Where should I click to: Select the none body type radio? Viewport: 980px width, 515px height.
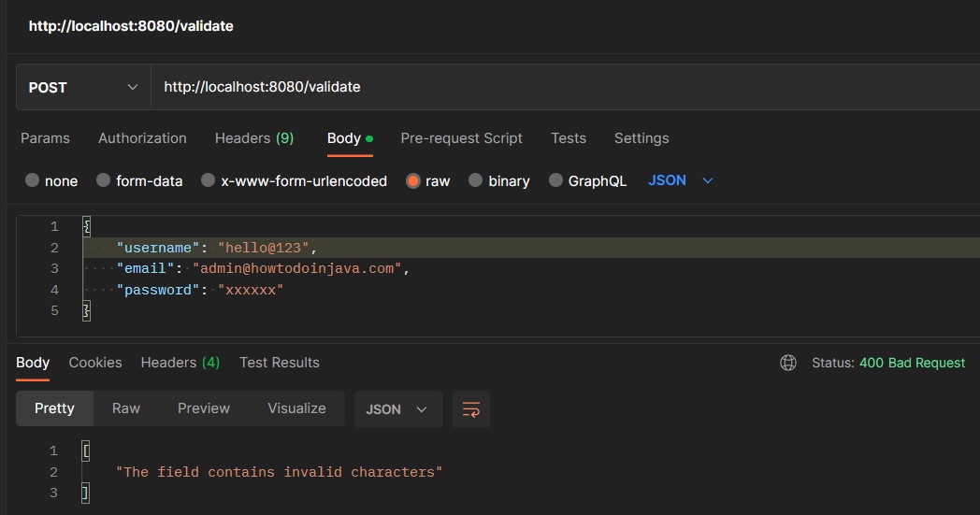(33, 180)
